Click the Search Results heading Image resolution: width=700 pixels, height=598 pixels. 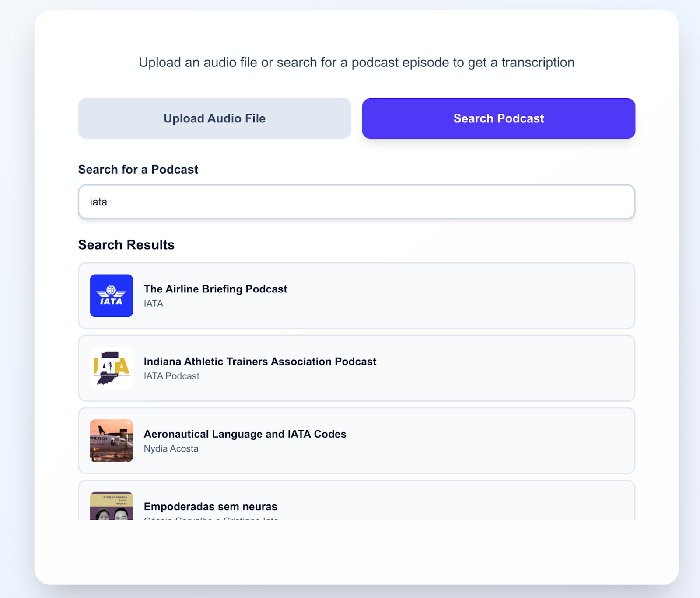pyautogui.click(x=126, y=244)
